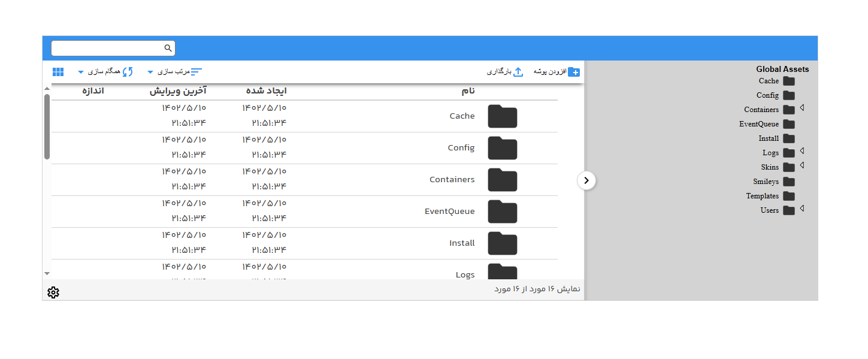Click the add folder (افزودن پوشه) icon
Viewport: 868px width, 359px height.
coord(573,72)
